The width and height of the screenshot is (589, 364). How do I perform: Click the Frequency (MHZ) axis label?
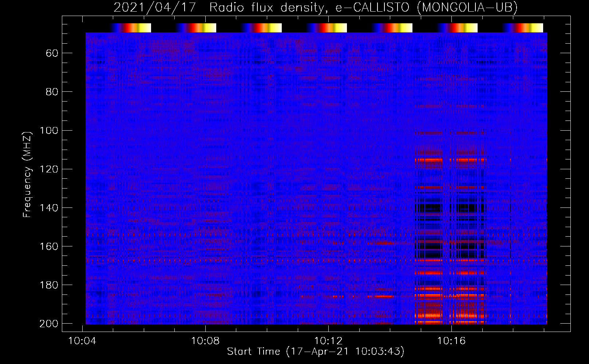click(x=27, y=174)
